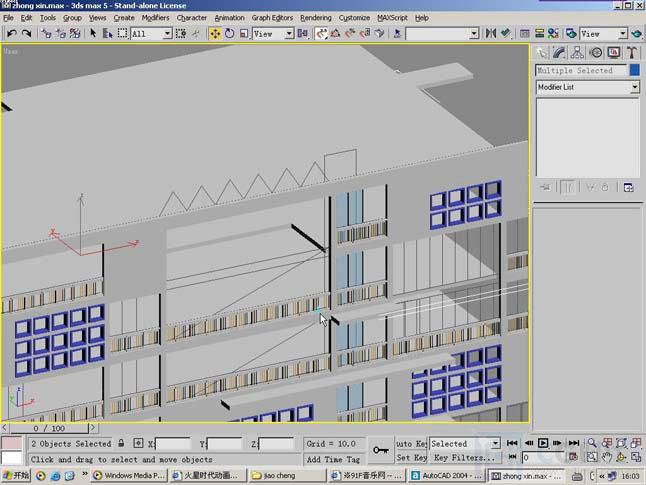Expand the Modifier List dropdown

(x=634, y=88)
